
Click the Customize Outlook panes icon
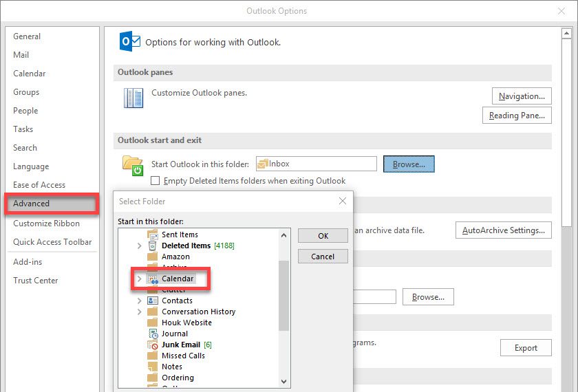coord(133,98)
